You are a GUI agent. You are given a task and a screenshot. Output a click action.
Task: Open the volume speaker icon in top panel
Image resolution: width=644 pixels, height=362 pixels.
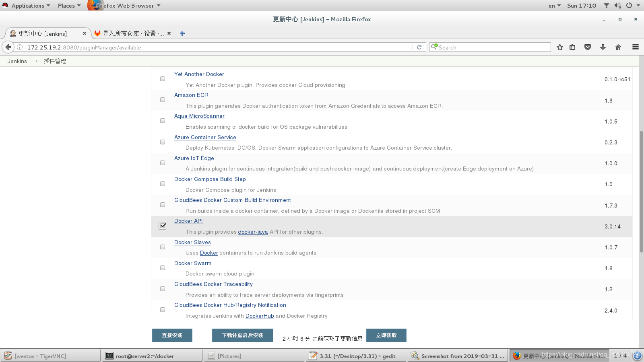click(x=617, y=5)
